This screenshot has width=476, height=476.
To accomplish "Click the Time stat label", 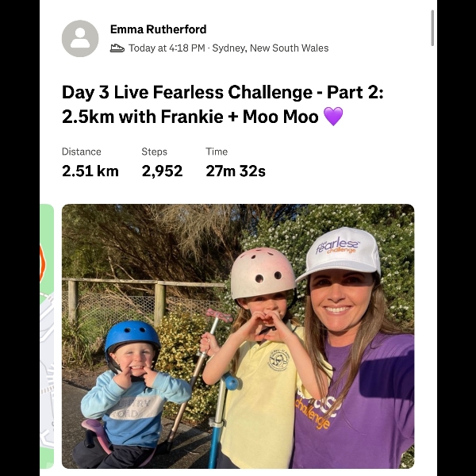I will [x=217, y=152].
